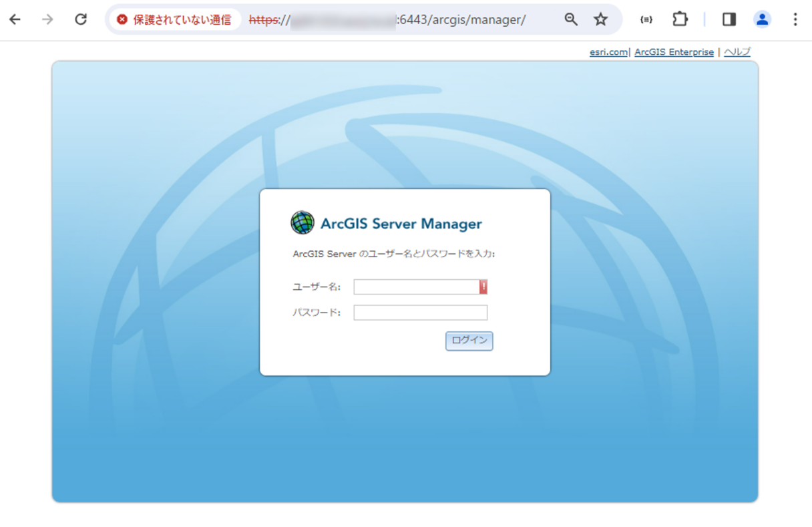Click the ユーザー名 label

[x=317, y=287]
